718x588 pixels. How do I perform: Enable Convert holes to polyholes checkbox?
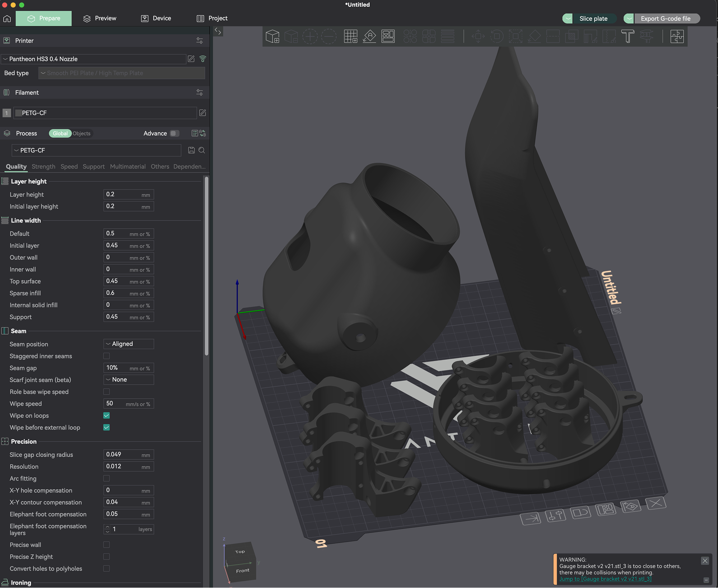click(107, 569)
